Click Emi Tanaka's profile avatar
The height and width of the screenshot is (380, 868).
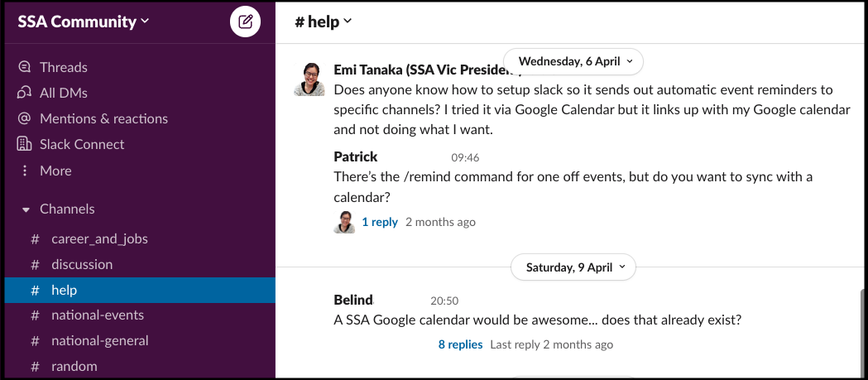click(309, 79)
